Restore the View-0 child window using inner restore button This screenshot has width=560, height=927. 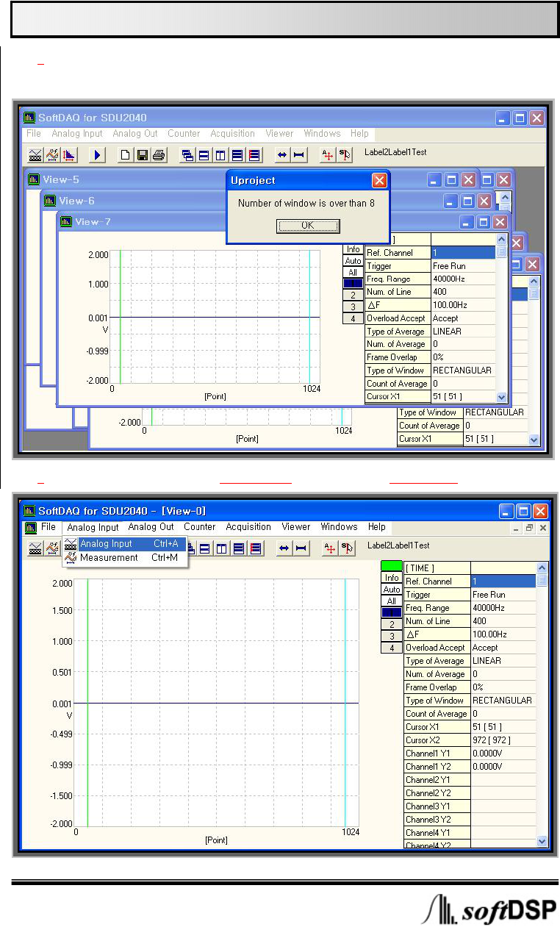click(x=530, y=529)
